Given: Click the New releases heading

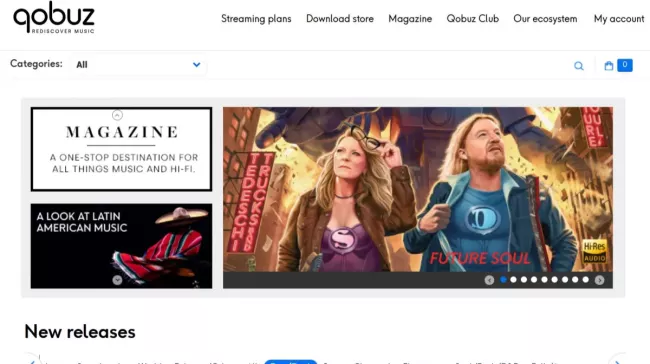Looking at the screenshot, I should [x=80, y=332].
